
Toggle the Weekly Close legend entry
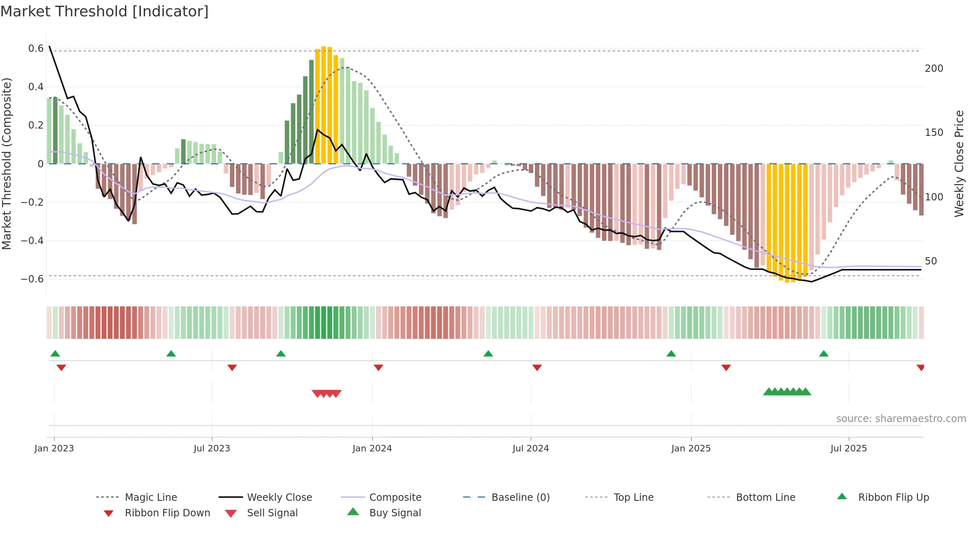click(x=265, y=497)
